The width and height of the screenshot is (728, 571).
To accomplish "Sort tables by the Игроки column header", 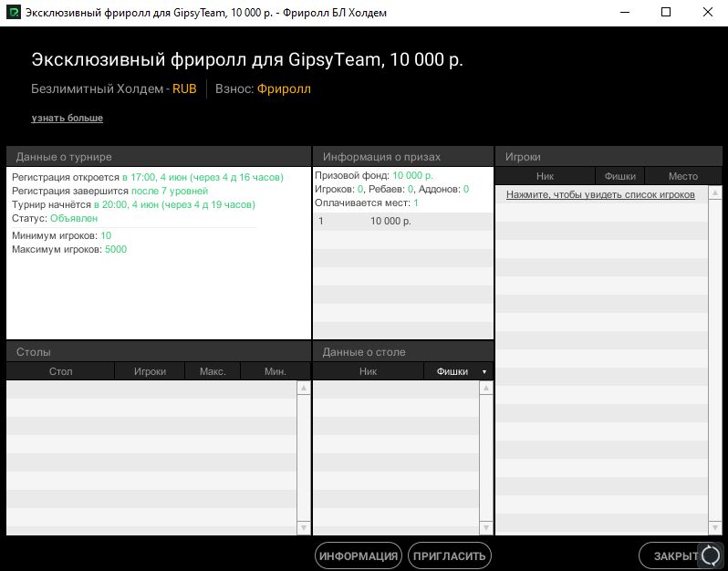I will (150, 371).
